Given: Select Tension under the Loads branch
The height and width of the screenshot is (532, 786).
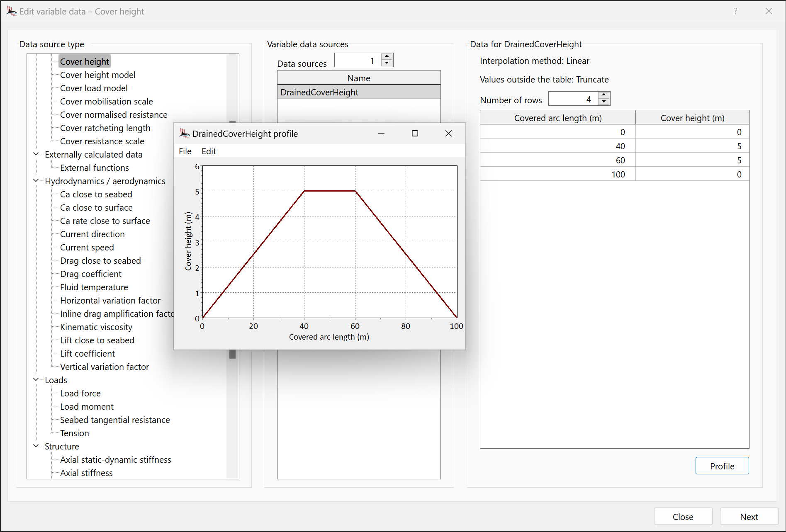Looking at the screenshot, I should click(x=74, y=433).
